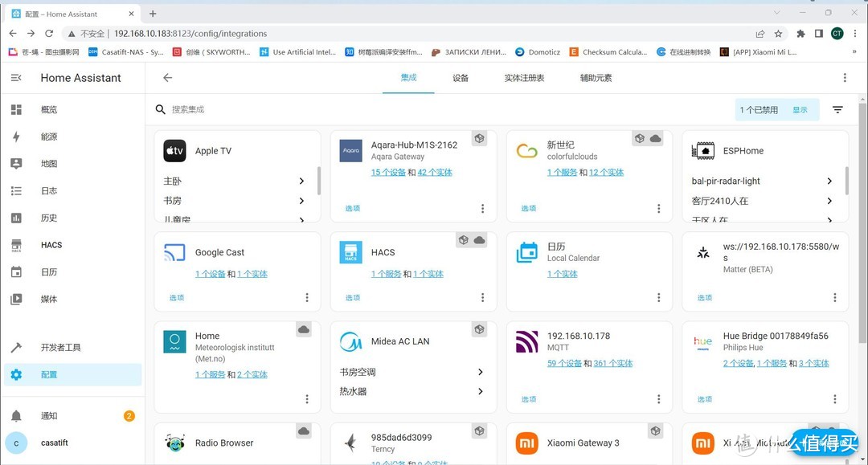Click the filter icon near 已禁用
This screenshot has width=868, height=465.
[837, 108]
